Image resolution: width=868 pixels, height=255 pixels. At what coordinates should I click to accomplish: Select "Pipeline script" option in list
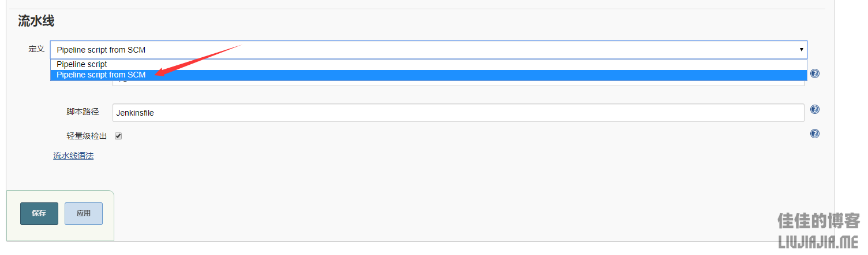click(x=82, y=65)
